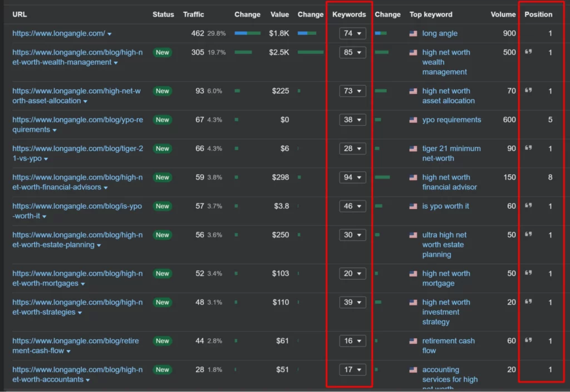Screen dimensions: 570x392
Task: Expand the URL caret beside longangle.com homepage link
Action: click(x=110, y=33)
